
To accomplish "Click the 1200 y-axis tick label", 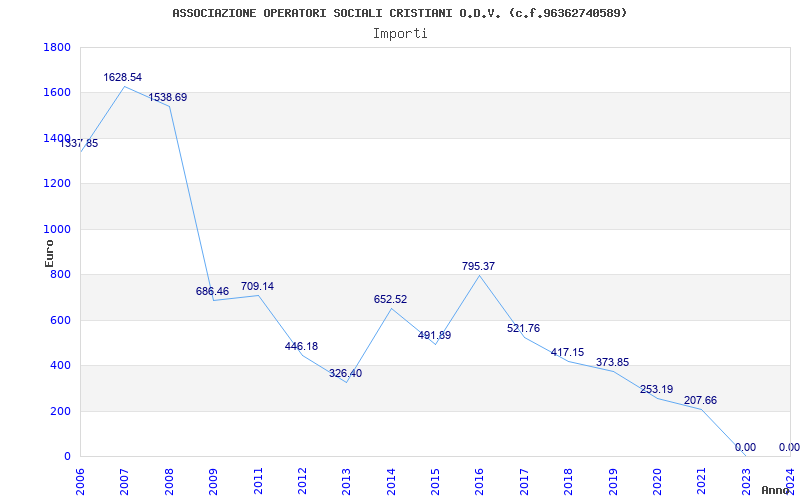I will coord(57,184).
